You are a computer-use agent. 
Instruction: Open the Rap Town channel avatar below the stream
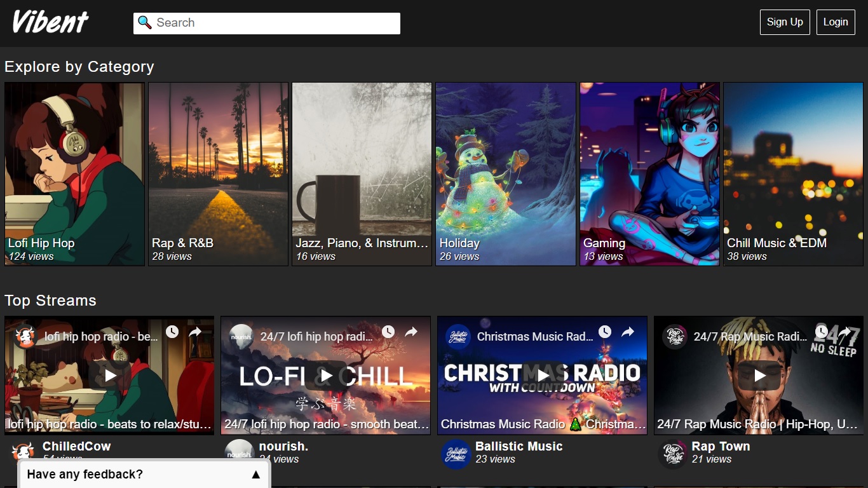click(672, 454)
